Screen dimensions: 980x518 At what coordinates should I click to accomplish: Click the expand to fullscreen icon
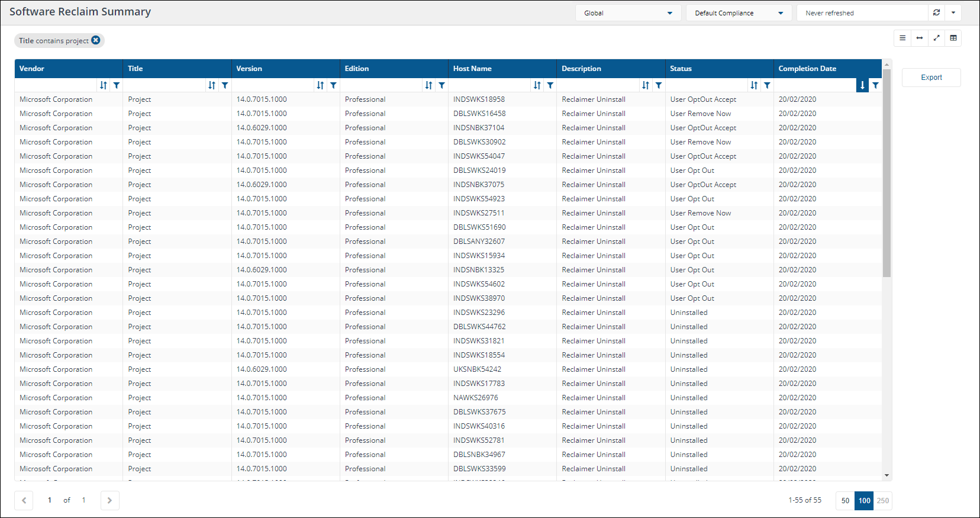[x=936, y=38]
